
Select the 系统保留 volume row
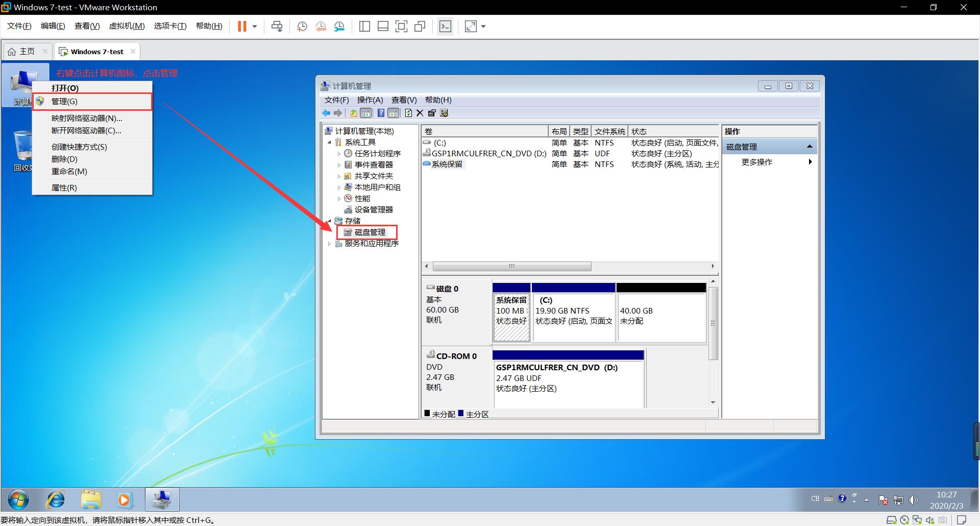[570, 164]
